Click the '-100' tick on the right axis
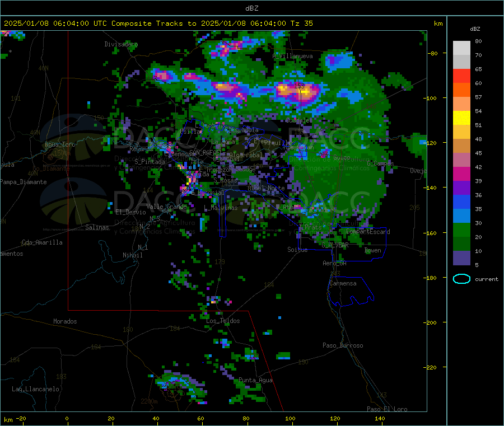 click(430, 98)
